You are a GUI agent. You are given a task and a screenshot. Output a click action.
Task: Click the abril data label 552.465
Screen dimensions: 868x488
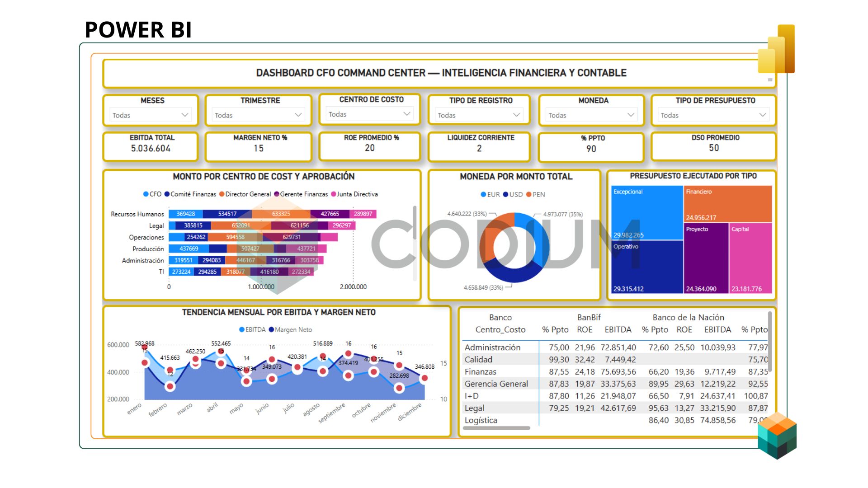[x=221, y=344]
